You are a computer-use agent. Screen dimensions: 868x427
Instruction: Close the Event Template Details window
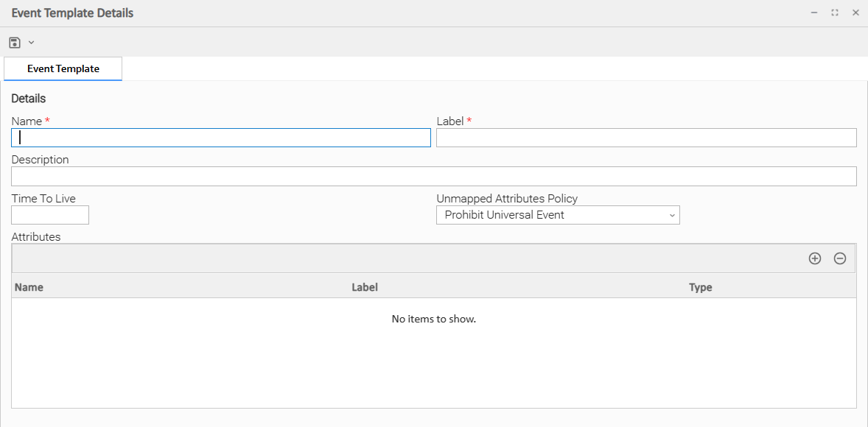click(x=855, y=13)
